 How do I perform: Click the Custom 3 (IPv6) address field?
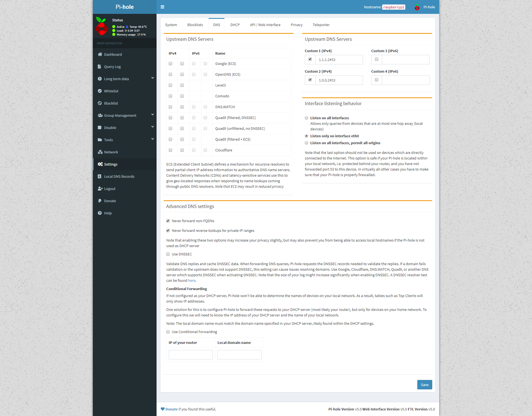tap(405, 60)
